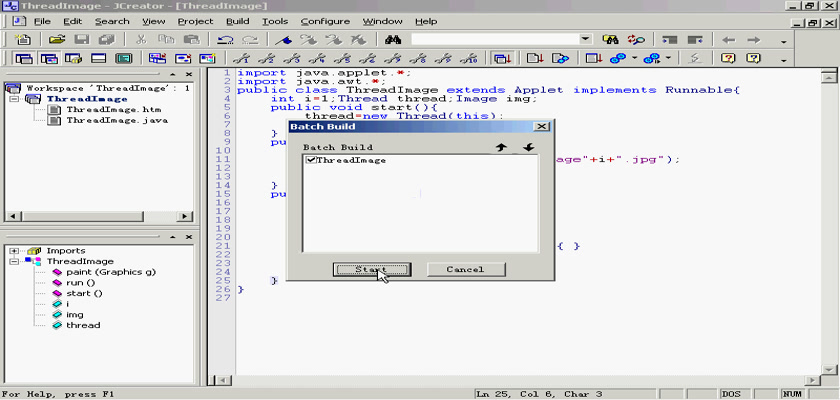Open the Configure menu
Screen dimensions: 840x400
325,21
